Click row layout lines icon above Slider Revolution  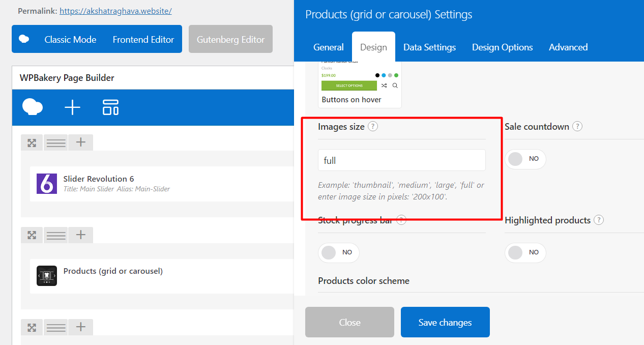click(x=56, y=143)
